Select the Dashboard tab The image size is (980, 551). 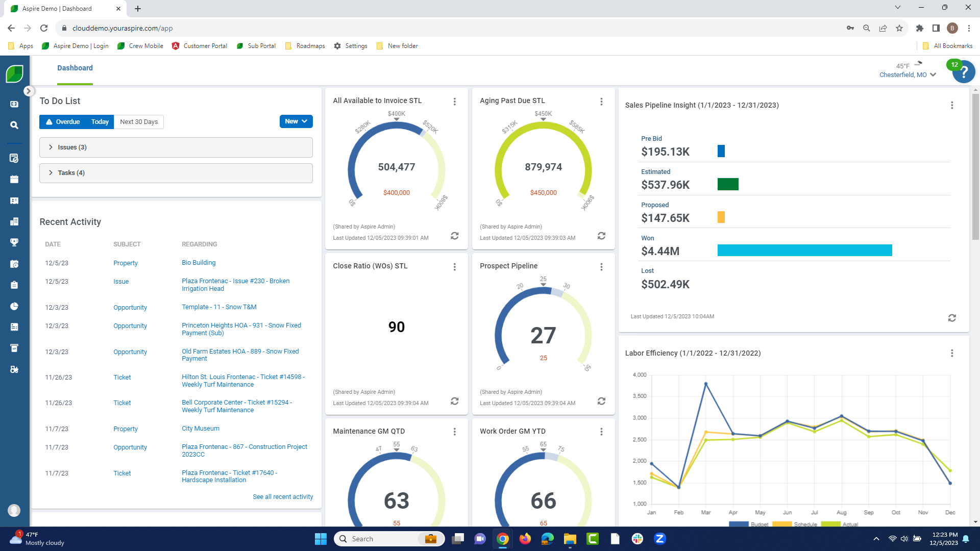(x=75, y=68)
